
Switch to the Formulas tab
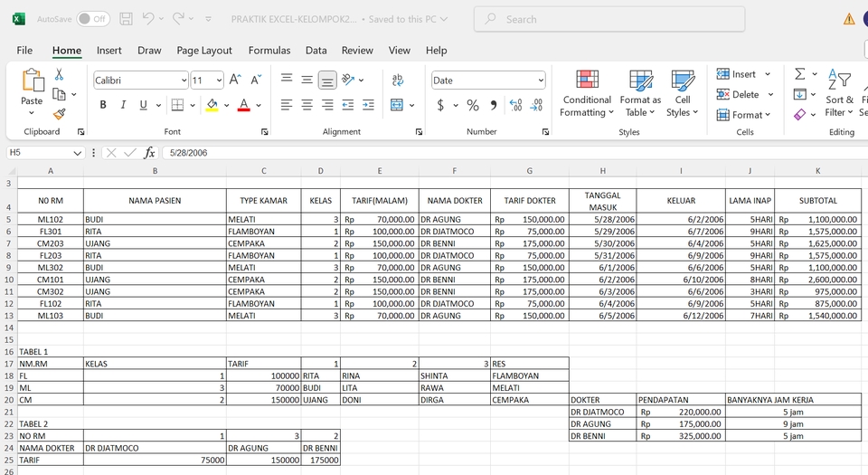pos(269,51)
